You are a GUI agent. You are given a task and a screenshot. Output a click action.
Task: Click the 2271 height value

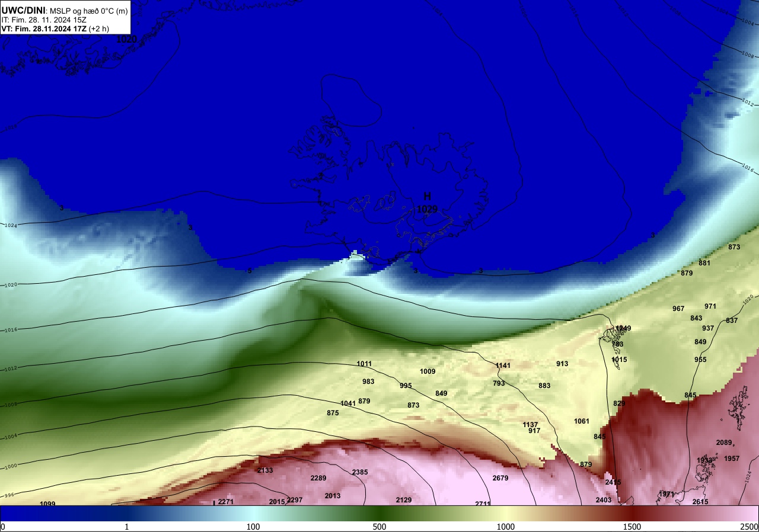(226, 502)
